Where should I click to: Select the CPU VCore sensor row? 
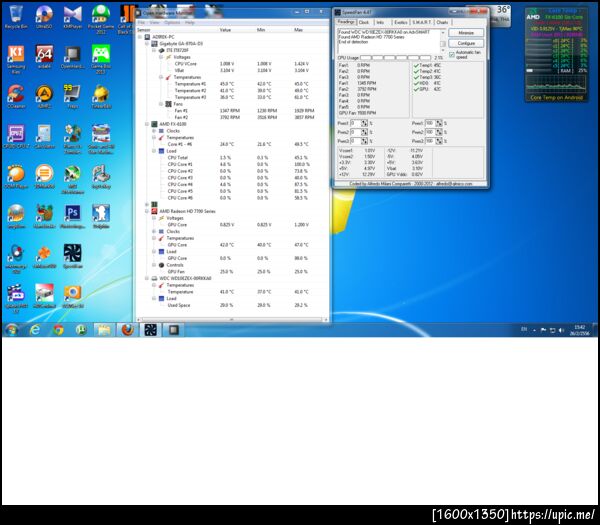coord(232,64)
